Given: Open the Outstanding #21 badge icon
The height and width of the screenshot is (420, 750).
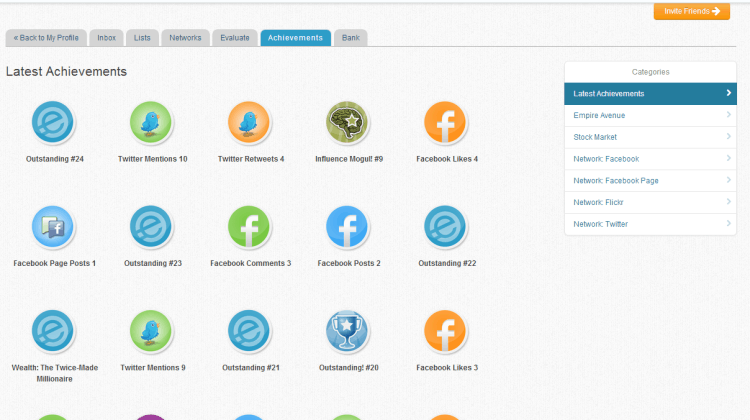Looking at the screenshot, I should (x=249, y=331).
